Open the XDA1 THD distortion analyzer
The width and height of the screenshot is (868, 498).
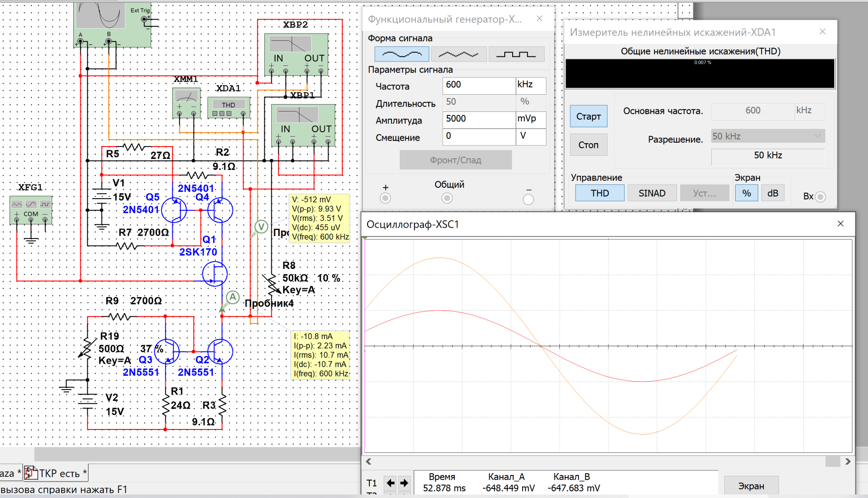(x=229, y=108)
